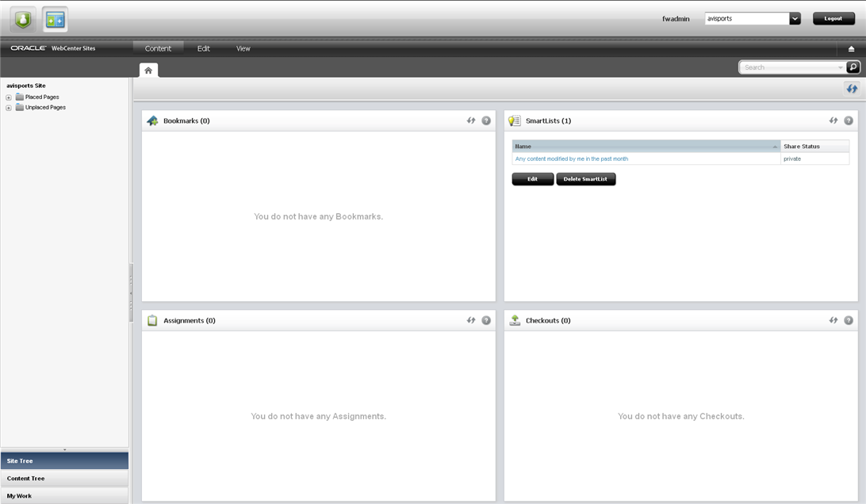This screenshot has height=504, width=866.
Task: Click the Delete SmartList button
Action: coord(585,179)
